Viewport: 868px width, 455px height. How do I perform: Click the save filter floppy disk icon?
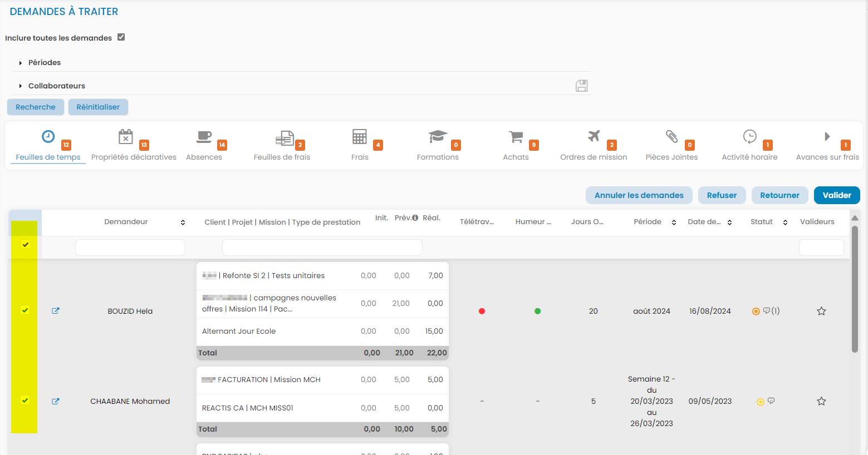(x=581, y=86)
